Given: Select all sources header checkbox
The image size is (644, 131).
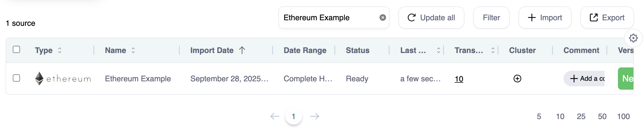Looking at the screenshot, I should (x=17, y=50).
